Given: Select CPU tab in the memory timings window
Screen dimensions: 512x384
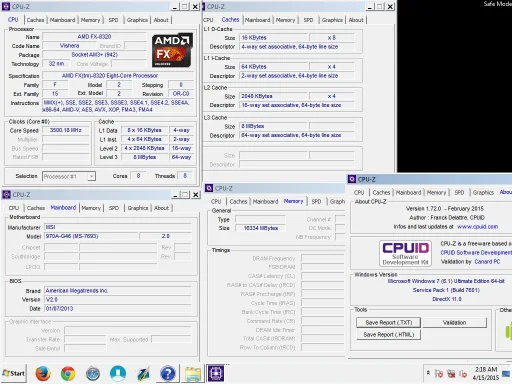Looking at the screenshot, I should pyautogui.click(x=216, y=202).
